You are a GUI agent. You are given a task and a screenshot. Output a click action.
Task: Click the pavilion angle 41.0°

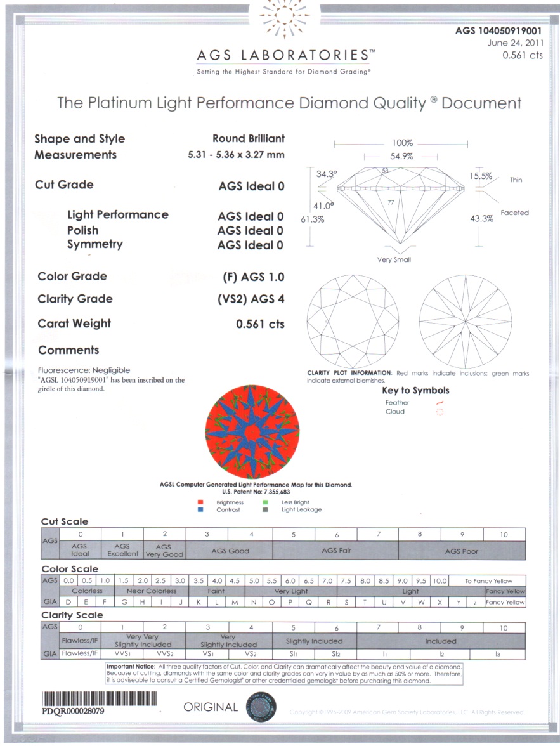[323, 206]
